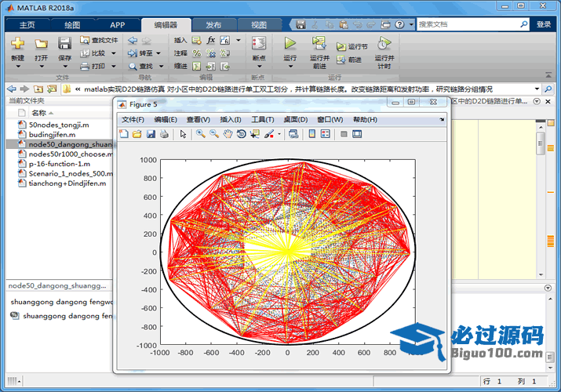This screenshot has width=561, height=392.
Task: Activate the Rotate 3D tool
Action: (241, 134)
